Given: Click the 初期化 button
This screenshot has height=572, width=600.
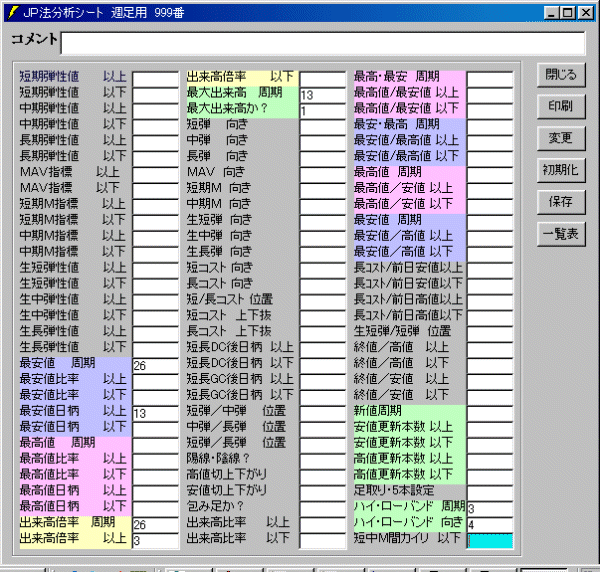Looking at the screenshot, I should pos(561,170).
